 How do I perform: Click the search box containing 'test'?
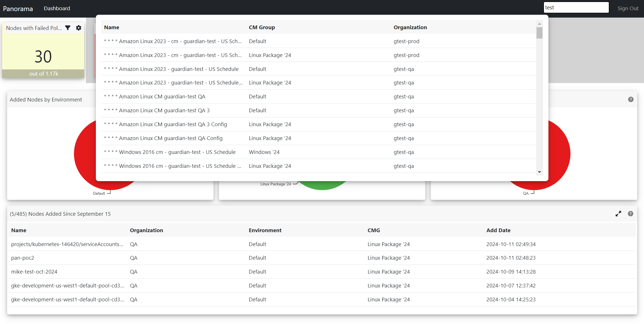tap(576, 8)
